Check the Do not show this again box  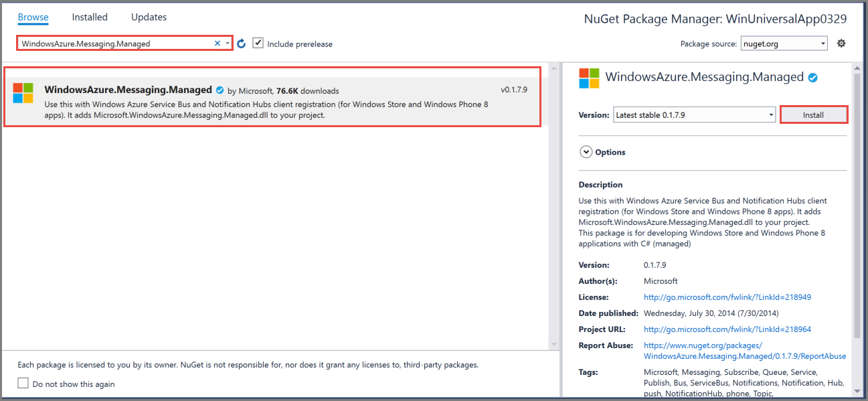coord(23,384)
